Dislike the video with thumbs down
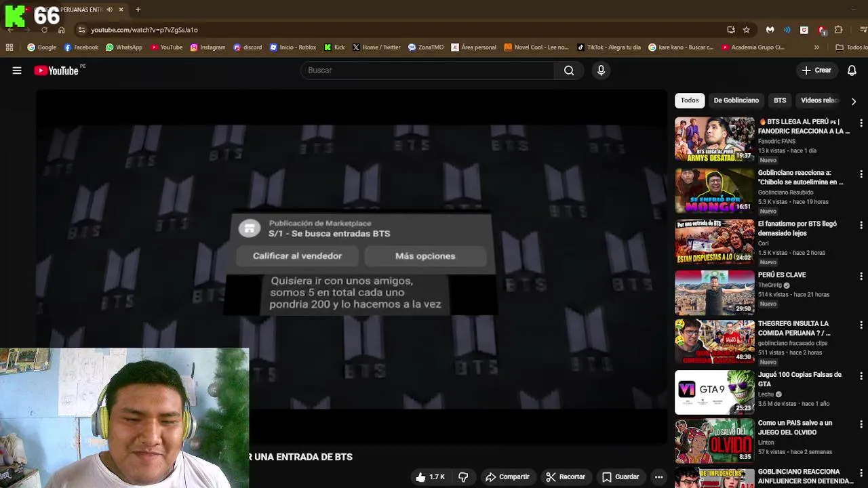Image resolution: width=868 pixels, height=488 pixels. tap(463, 477)
